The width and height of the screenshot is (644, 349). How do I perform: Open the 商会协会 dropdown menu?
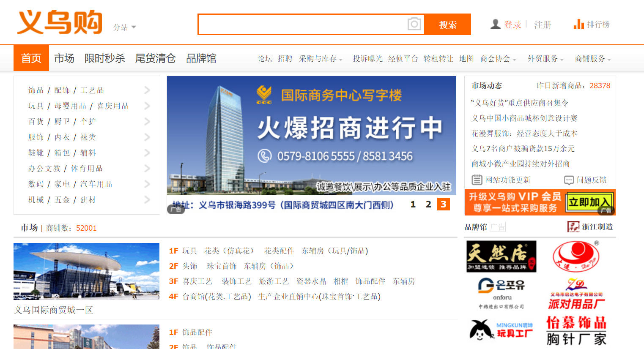pyautogui.click(x=498, y=59)
